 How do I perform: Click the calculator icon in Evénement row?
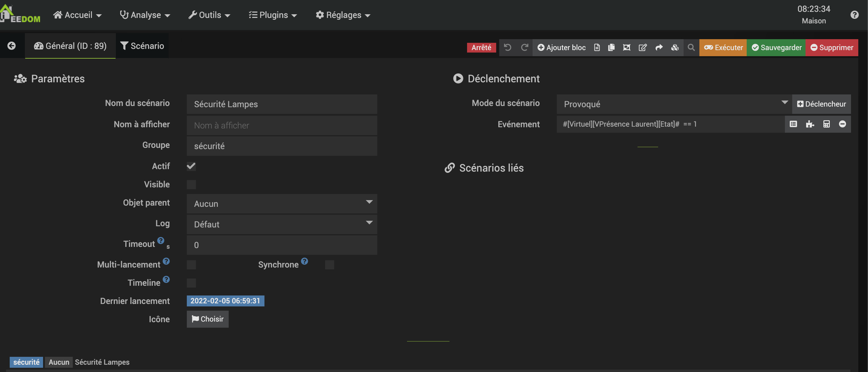click(x=826, y=124)
